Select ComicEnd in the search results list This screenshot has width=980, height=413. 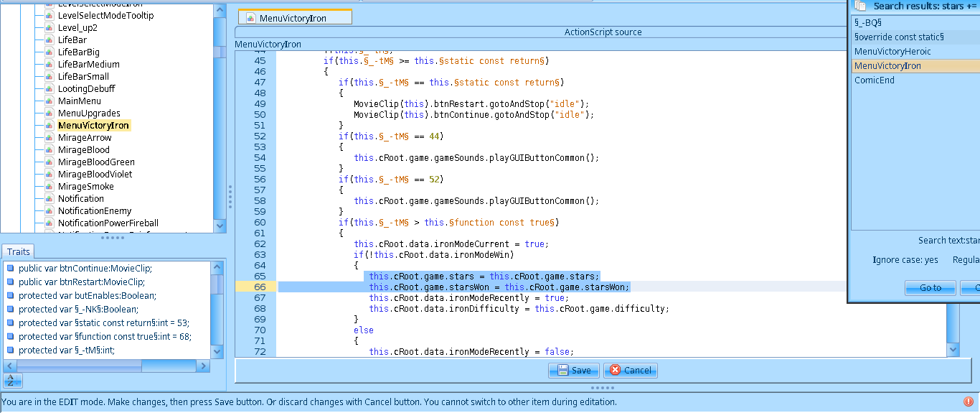(874, 80)
